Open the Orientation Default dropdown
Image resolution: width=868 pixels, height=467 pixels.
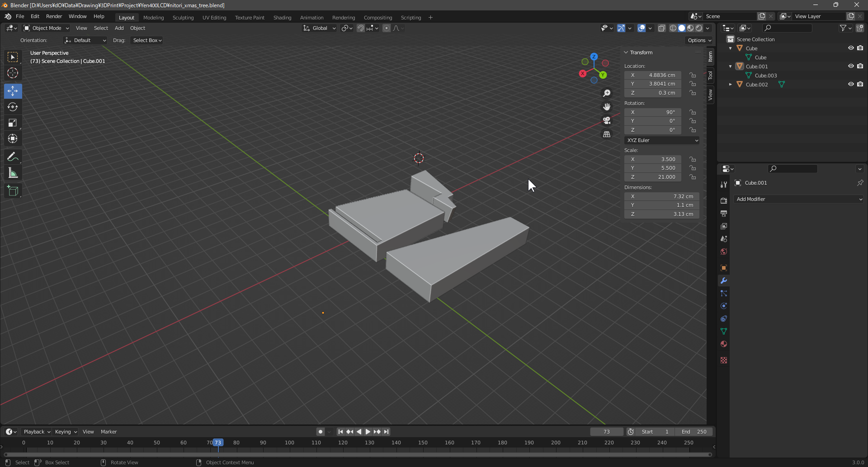[85, 40]
